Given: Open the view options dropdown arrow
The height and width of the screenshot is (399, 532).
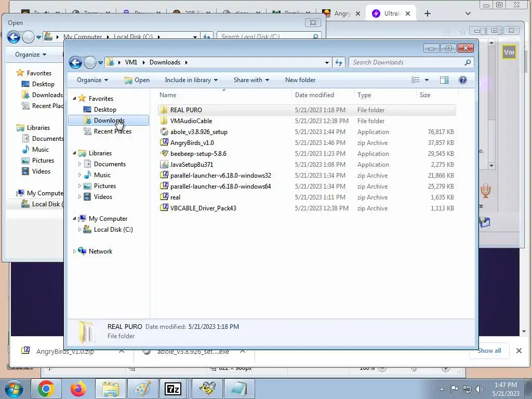Looking at the screenshot, I should tap(427, 80).
